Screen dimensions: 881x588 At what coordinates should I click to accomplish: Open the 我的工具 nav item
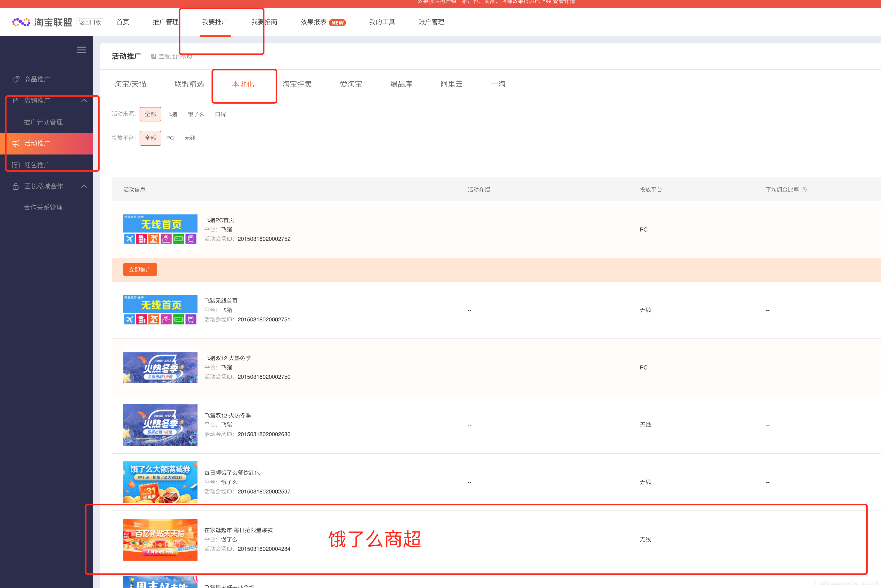pyautogui.click(x=382, y=22)
